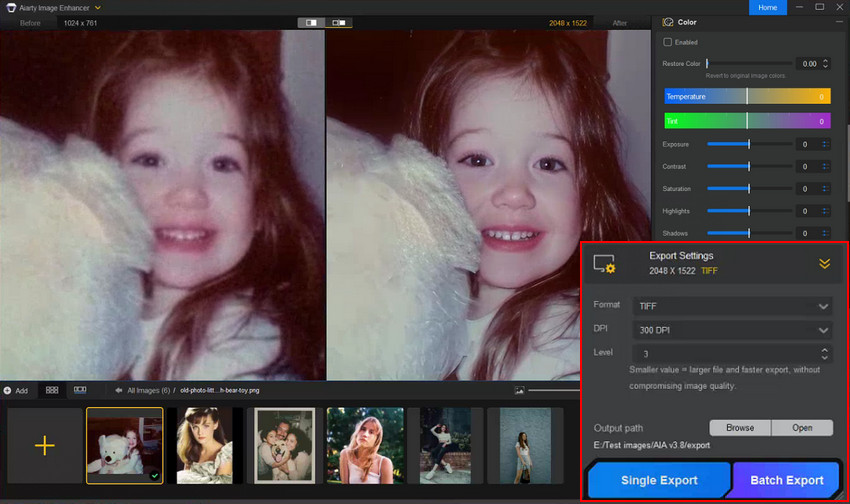Switch to grid thumbnail view icon
The width and height of the screenshot is (850, 504).
(x=52, y=390)
